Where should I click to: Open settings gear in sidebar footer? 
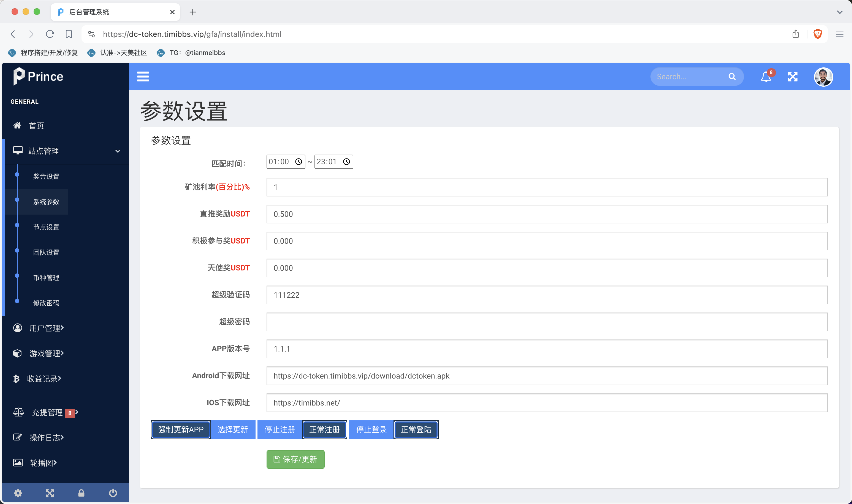[x=18, y=493]
